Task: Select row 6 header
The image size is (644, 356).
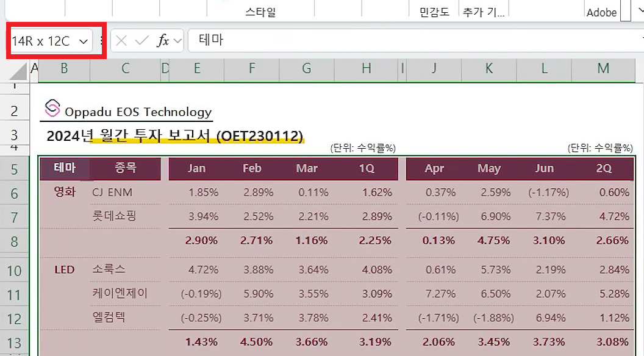Action: tap(15, 193)
